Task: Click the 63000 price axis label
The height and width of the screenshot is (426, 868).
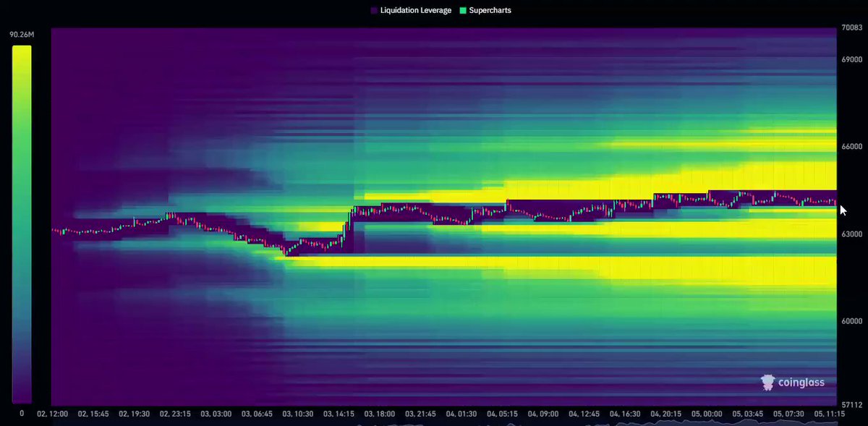Action: tap(851, 234)
